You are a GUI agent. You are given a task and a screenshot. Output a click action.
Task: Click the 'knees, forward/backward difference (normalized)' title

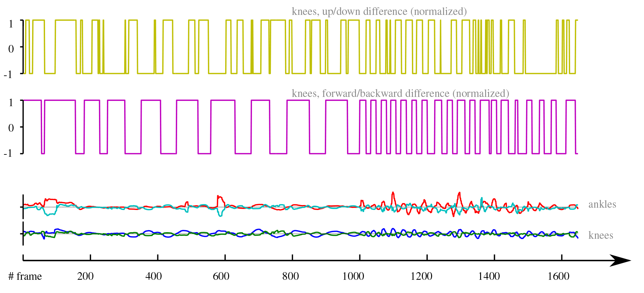[400, 94]
